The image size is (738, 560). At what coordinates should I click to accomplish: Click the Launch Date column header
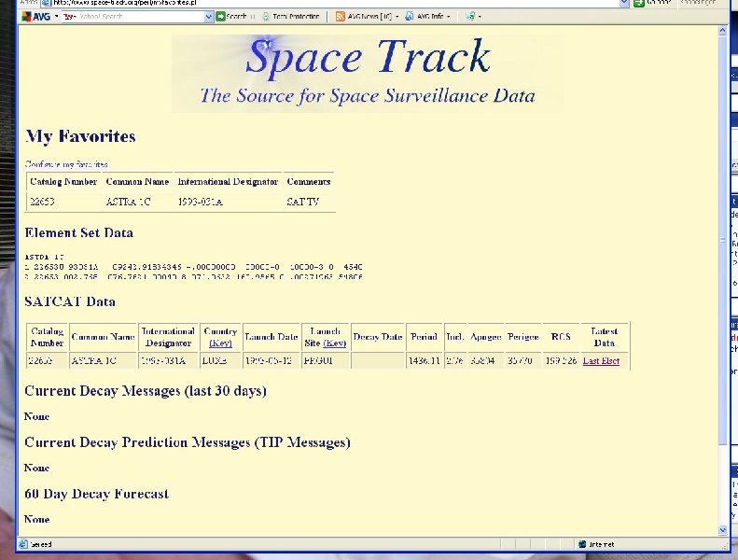(272, 337)
